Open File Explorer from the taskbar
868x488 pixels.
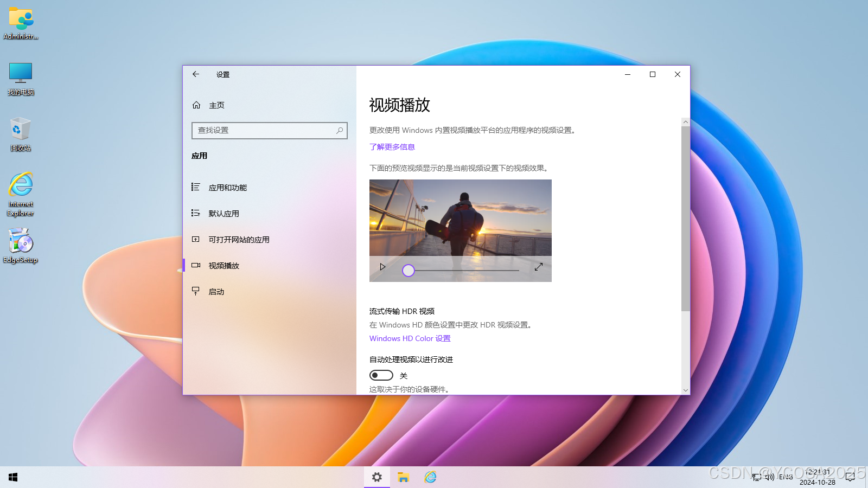pyautogui.click(x=403, y=477)
